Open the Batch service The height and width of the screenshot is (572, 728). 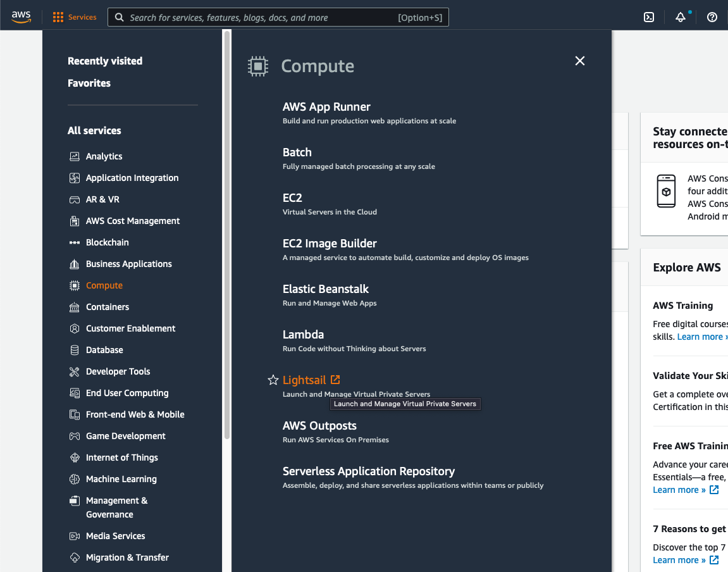[297, 152]
